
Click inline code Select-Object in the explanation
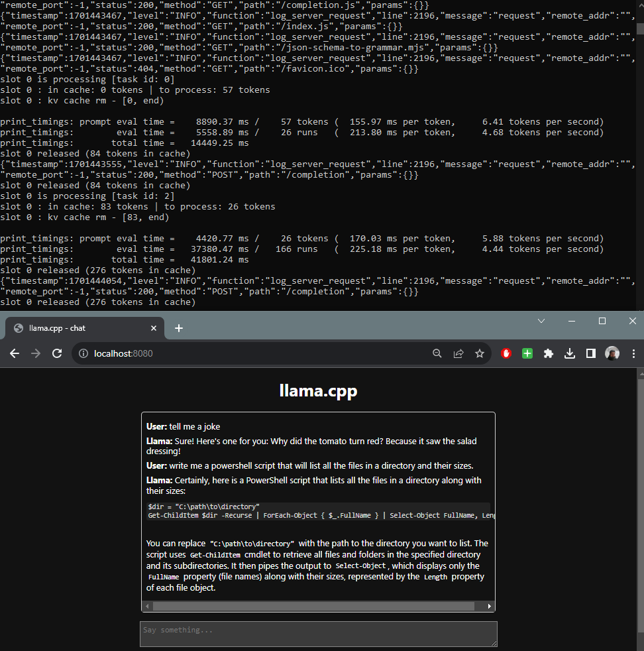pos(360,566)
